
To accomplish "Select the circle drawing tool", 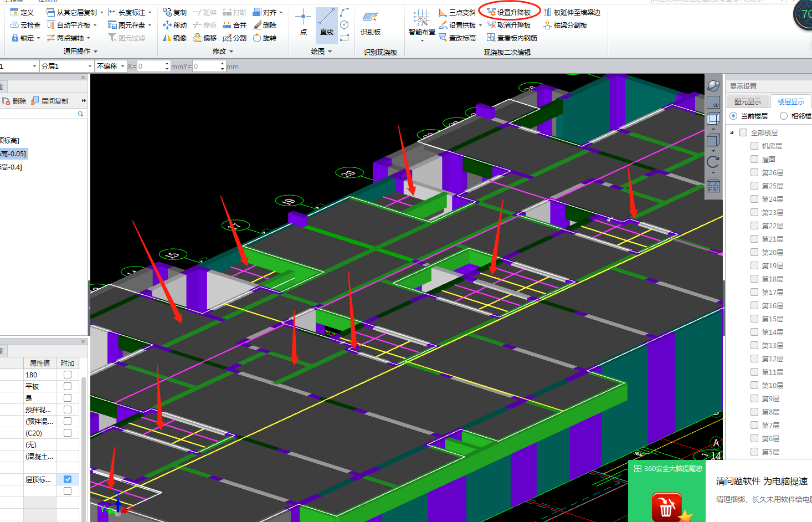I will click(x=345, y=25).
